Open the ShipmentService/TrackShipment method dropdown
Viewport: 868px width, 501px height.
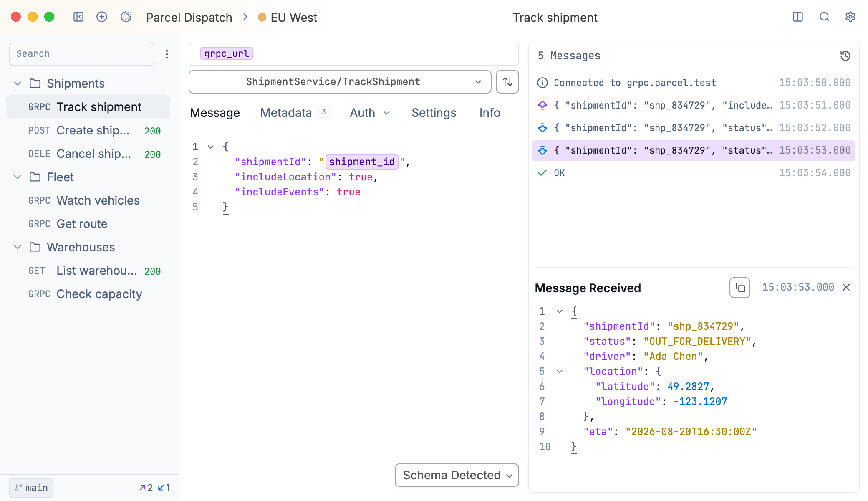pyautogui.click(x=340, y=82)
